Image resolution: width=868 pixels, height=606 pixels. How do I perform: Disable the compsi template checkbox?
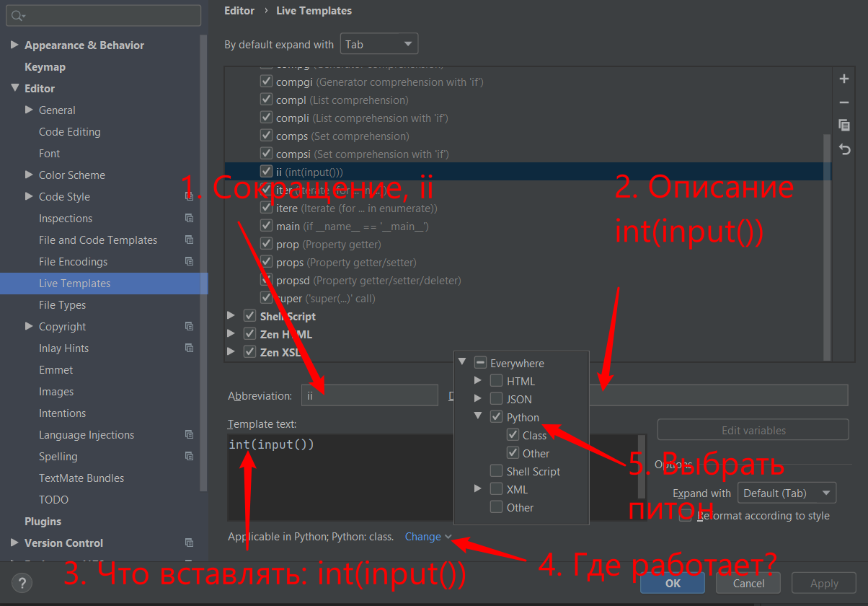pyautogui.click(x=266, y=154)
